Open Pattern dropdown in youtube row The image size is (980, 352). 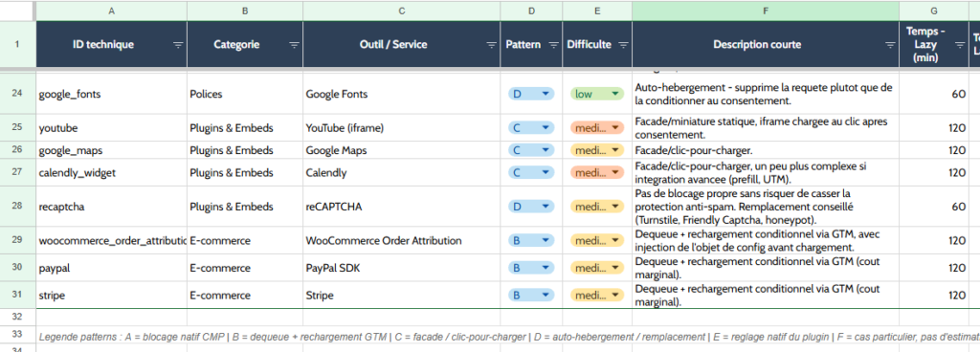click(531, 127)
